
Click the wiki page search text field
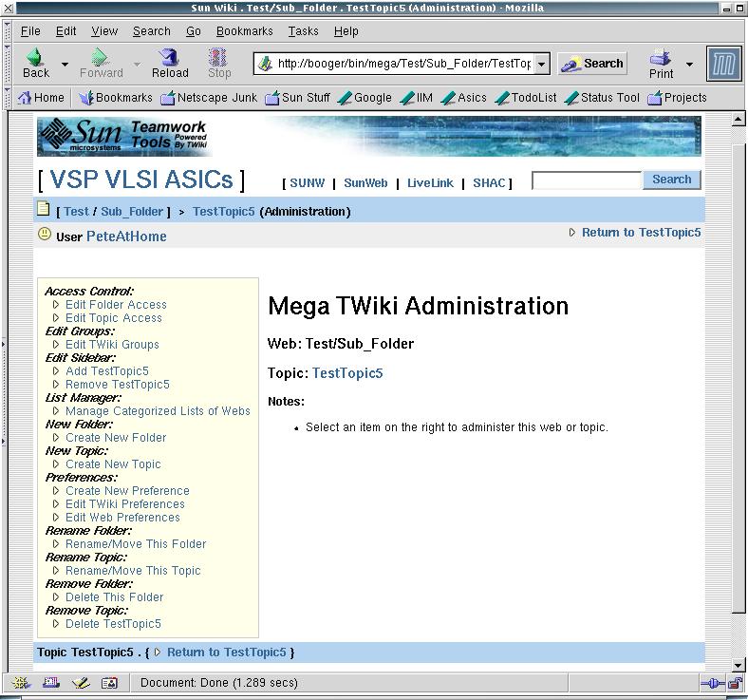[x=586, y=180]
